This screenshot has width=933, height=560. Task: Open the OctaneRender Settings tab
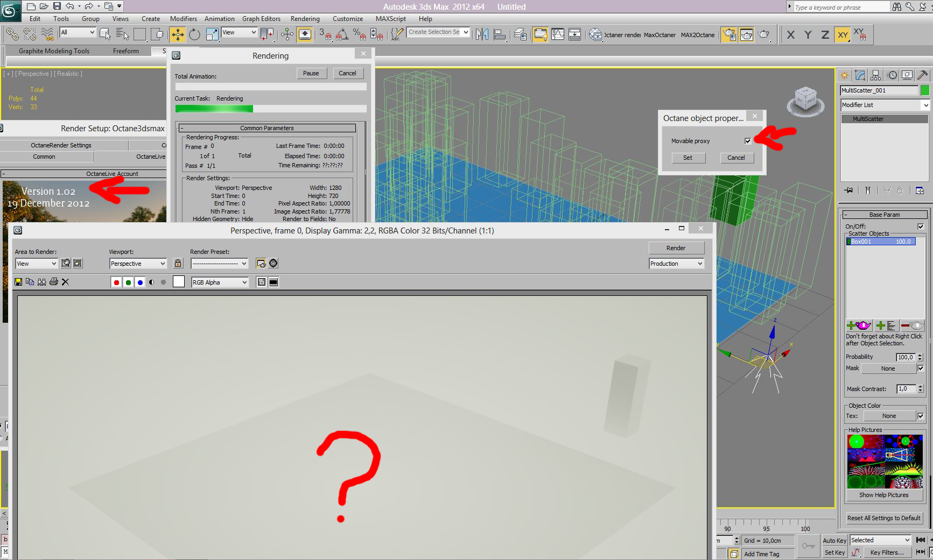[x=61, y=145]
